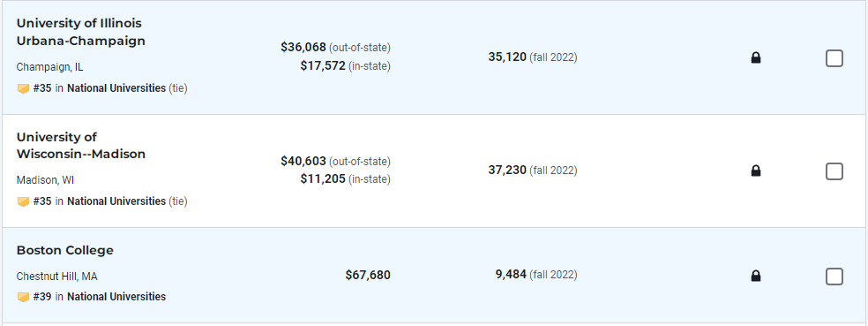This screenshot has width=868, height=326.
Task: Click Boston College enrollment 9,484
Action: click(x=511, y=275)
